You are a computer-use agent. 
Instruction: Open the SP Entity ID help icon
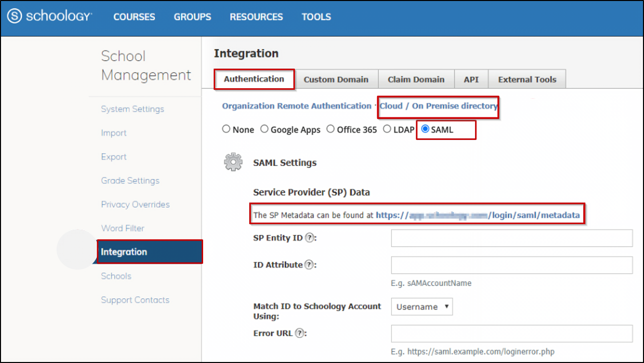pos(309,238)
